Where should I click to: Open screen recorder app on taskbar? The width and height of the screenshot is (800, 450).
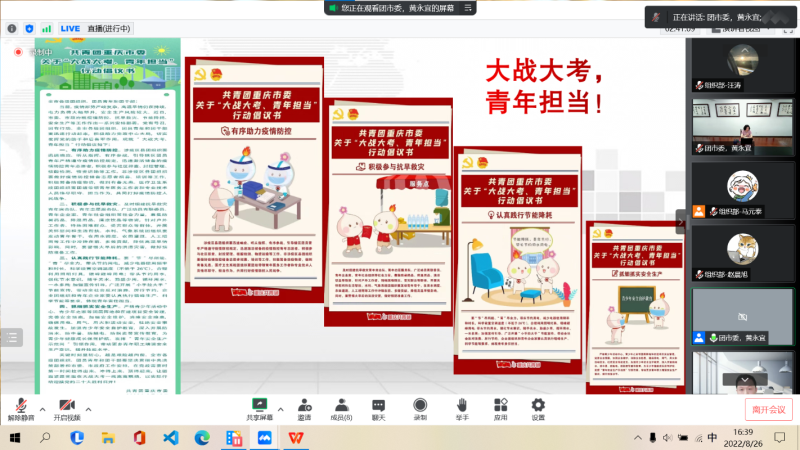click(234, 438)
